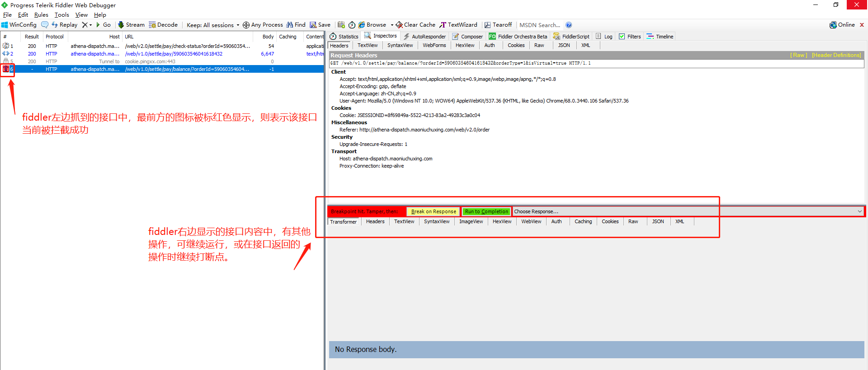The width and height of the screenshot is (868, 370).
Task: Open the Rules menu
Action: tap(41, 15)
